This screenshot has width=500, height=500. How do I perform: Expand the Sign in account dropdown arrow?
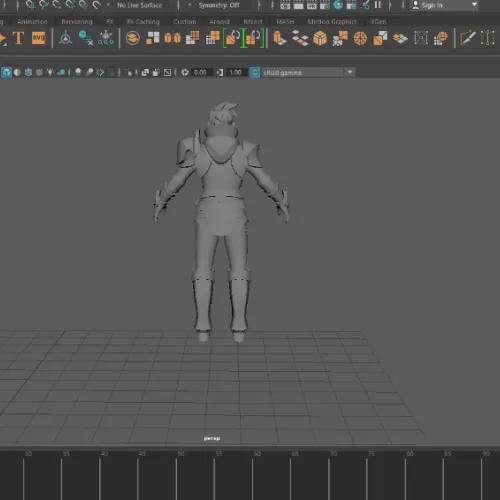(x=474, y=5)
